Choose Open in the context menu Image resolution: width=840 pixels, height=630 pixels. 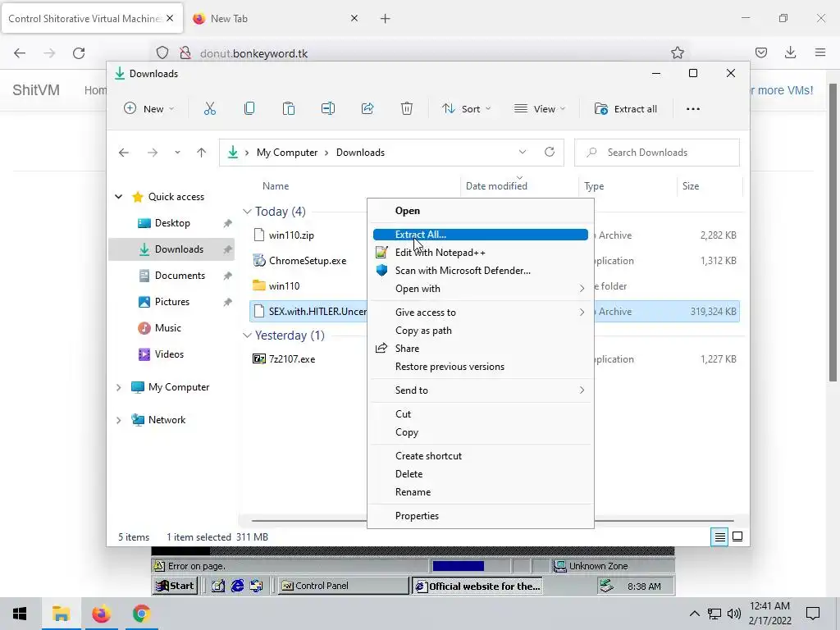[x=481, y=211]
